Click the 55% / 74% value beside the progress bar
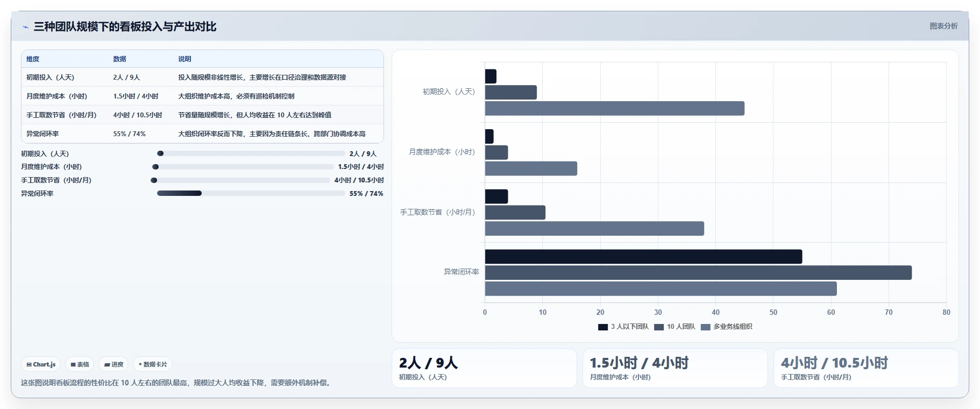 coord(366,194)
